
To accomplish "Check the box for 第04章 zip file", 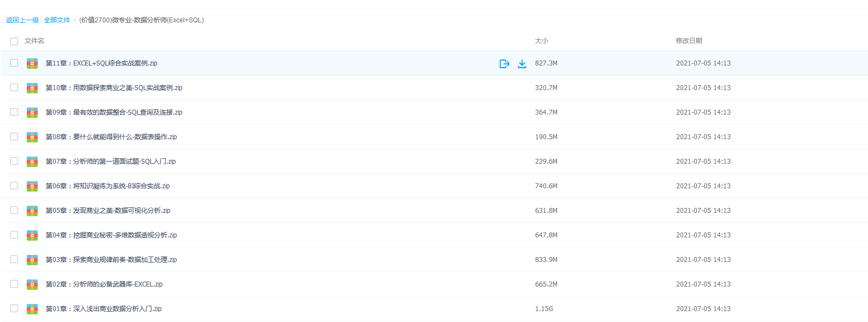I will pyautogui.click(x=14, y=235).
